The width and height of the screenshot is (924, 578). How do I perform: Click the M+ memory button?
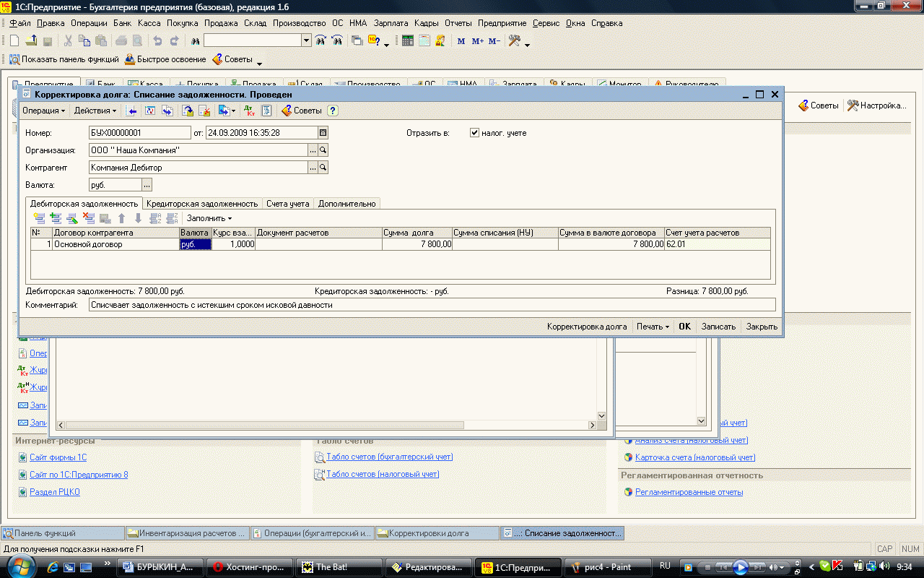[x=477, y=41]
